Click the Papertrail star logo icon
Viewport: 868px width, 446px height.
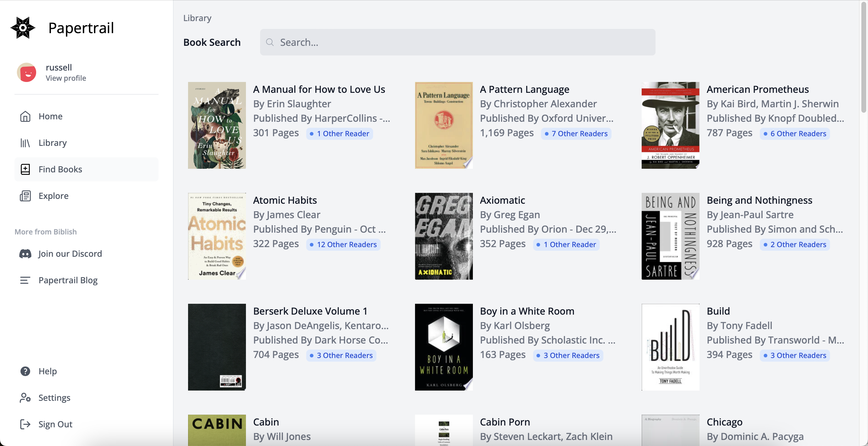click(23, 28)
